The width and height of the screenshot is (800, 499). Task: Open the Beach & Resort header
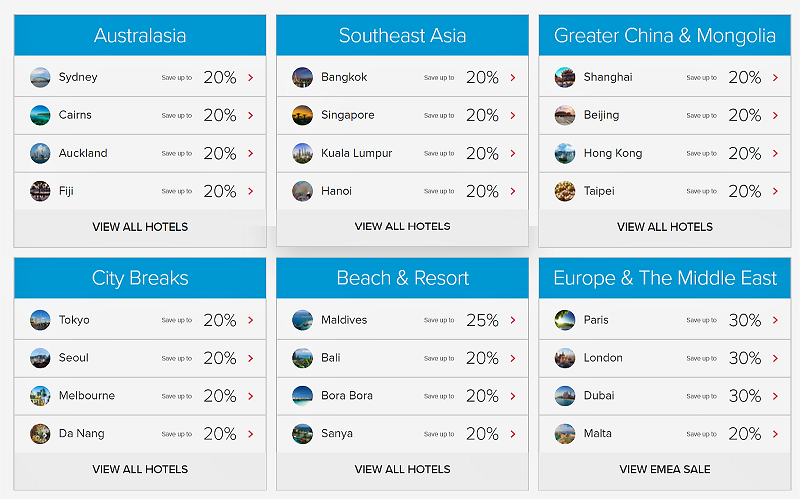403,278
